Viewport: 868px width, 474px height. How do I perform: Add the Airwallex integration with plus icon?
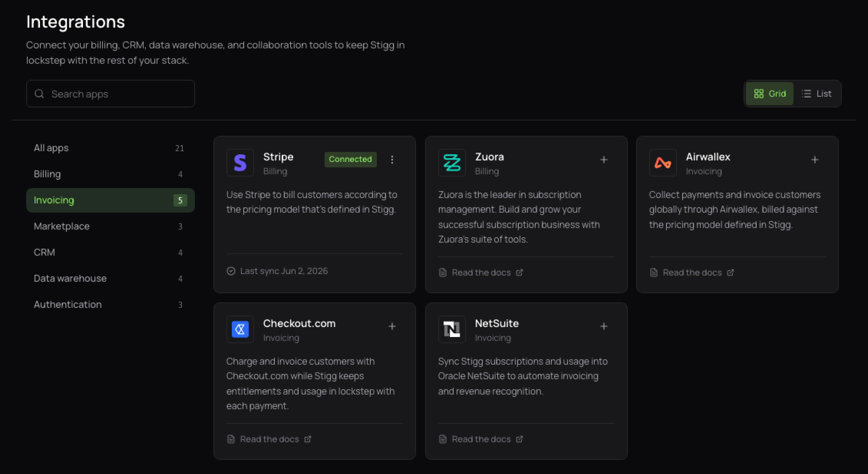(815, 160)
